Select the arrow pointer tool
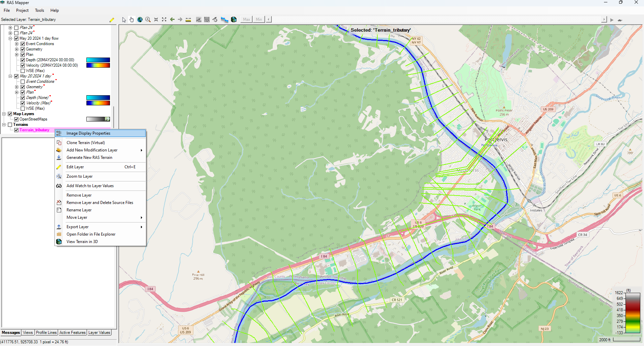The image size is (644, 346). tap(124, 20)
